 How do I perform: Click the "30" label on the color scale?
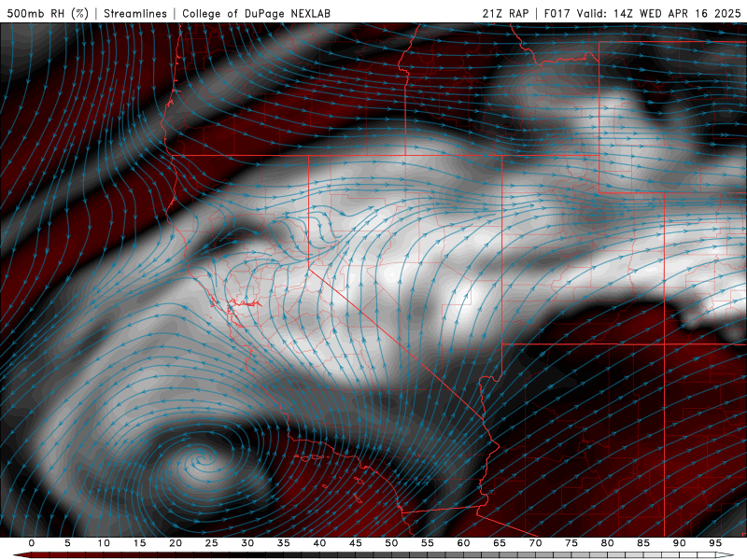247,543
